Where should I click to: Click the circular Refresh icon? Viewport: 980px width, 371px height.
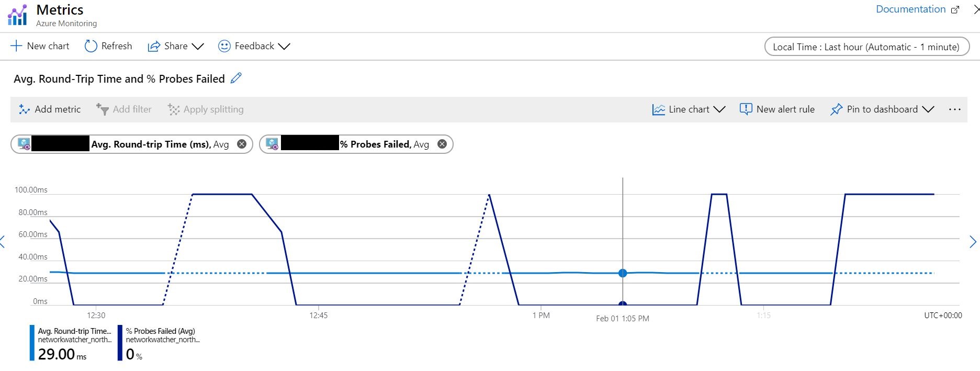tap(91, 46)
